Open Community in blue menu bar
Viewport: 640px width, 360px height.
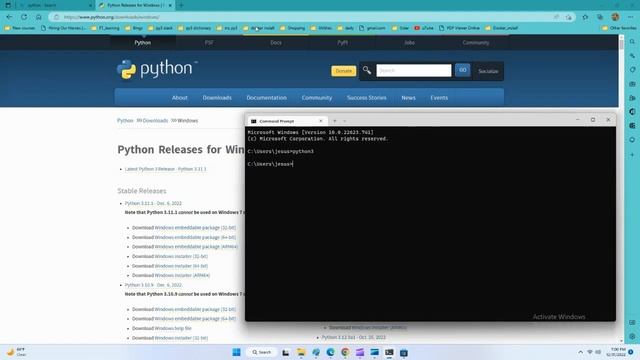click(317, 98)
